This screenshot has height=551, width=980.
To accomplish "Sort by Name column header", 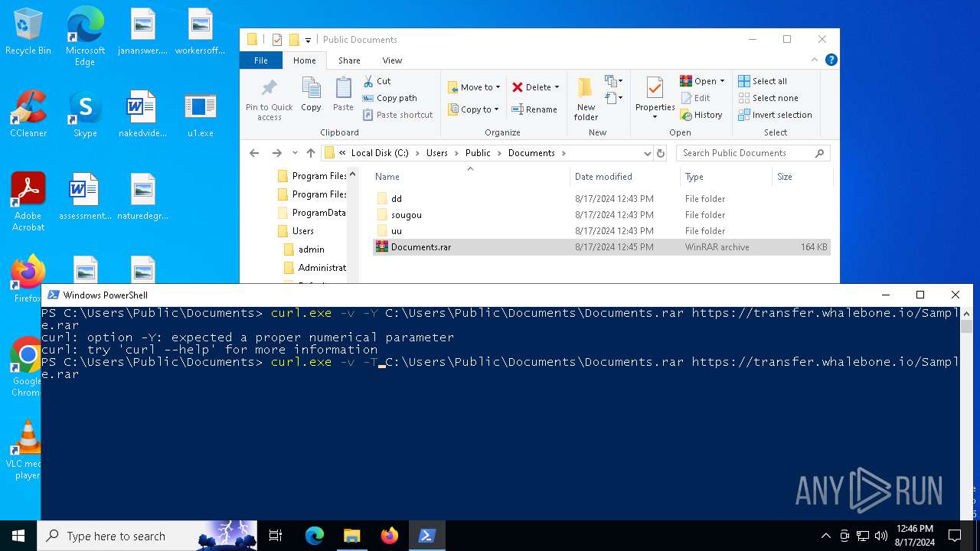I will point(470,177).
